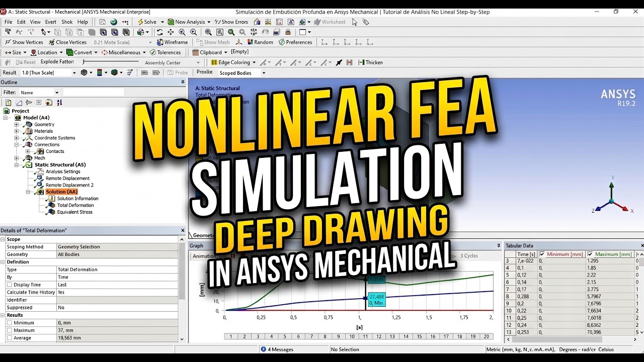Screen dimensions: 644x362
Task: Click the Pan view icon
Action: point(171,32)
